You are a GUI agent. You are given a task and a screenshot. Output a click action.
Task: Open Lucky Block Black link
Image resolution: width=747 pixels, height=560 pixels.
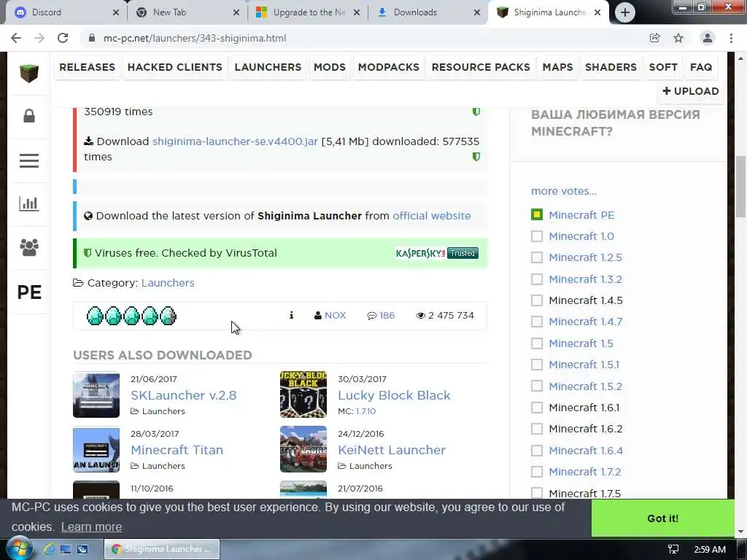394,395
